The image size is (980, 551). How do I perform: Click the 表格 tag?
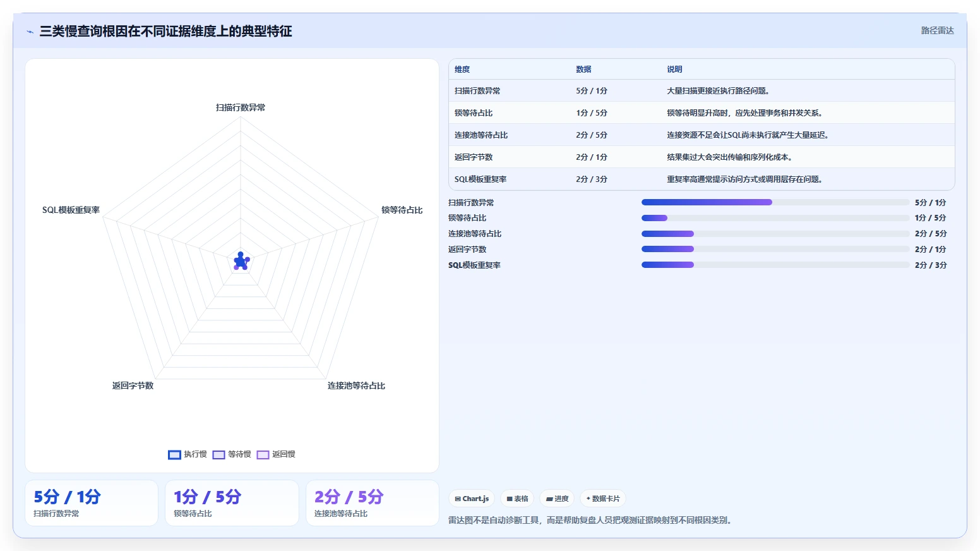tap(517, 499)
